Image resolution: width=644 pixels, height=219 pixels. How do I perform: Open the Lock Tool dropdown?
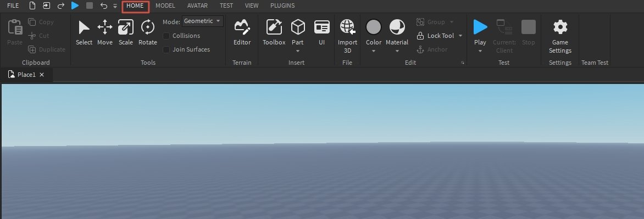tap(460, 36)
